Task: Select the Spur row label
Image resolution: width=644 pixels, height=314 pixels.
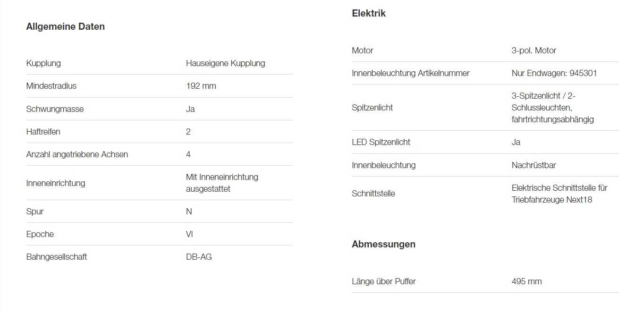Action: pos(34,212)
